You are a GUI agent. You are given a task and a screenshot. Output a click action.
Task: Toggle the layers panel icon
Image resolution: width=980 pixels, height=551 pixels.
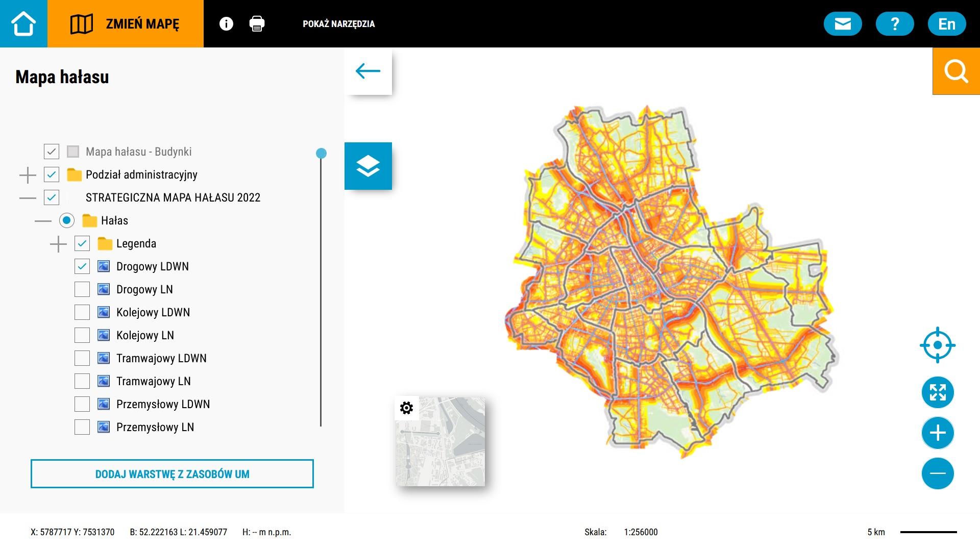pyautogui.click(x=368, y=166)
